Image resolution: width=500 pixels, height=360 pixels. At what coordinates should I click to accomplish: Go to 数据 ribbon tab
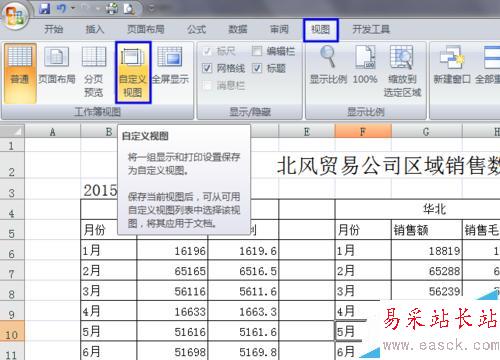pos(238,29)
